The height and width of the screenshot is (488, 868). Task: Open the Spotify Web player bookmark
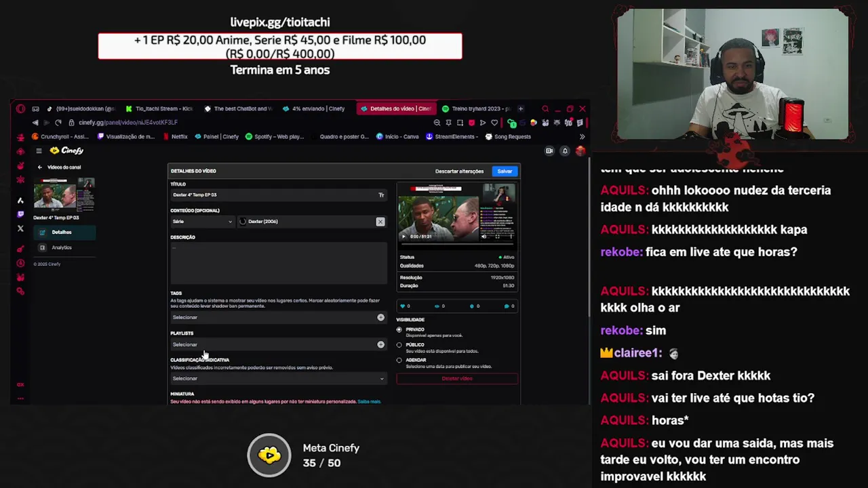275,137
